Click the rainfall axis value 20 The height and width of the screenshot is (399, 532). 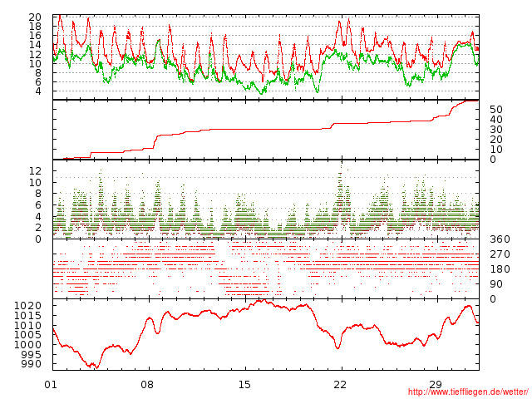496,139
